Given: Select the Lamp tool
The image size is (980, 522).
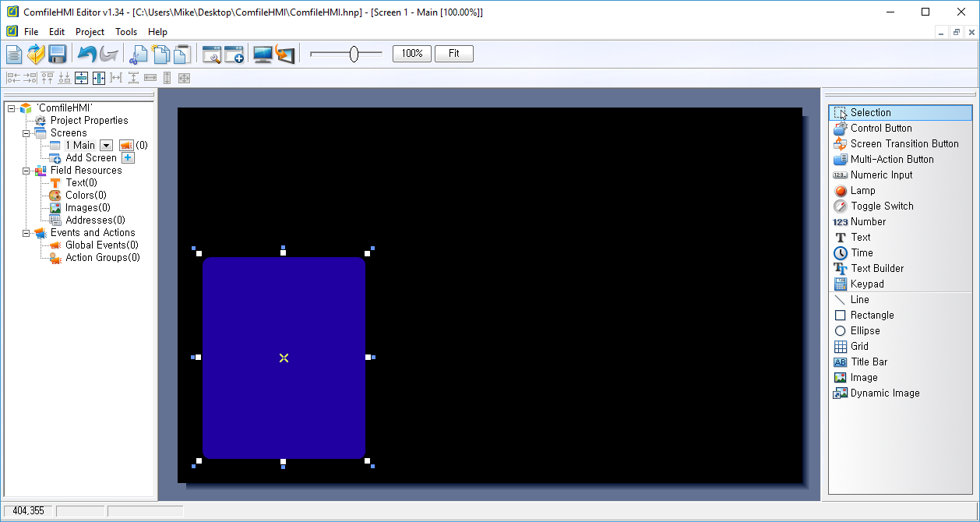Looking at the screenshot, I should [x=862, y=191].
